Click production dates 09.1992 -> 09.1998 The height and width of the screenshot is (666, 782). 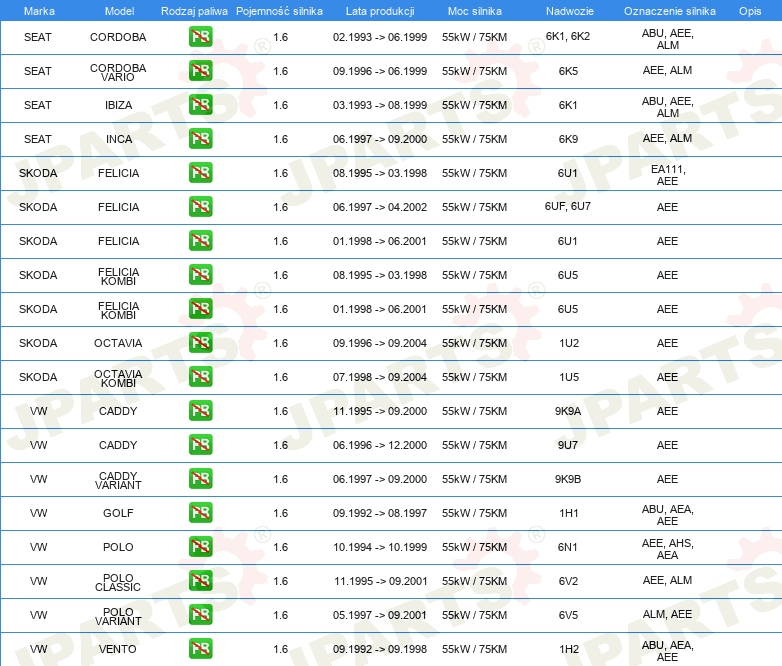(380, 649)
